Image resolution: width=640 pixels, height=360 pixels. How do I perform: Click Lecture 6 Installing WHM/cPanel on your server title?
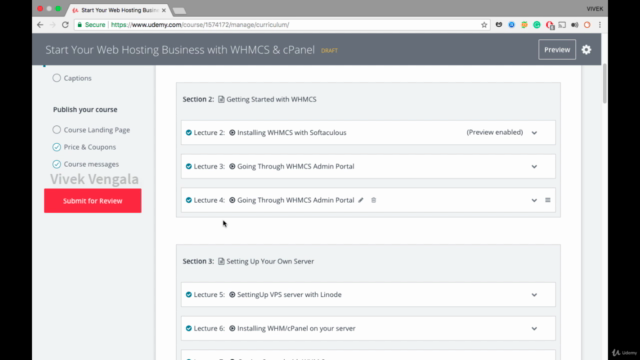point(296,329)
